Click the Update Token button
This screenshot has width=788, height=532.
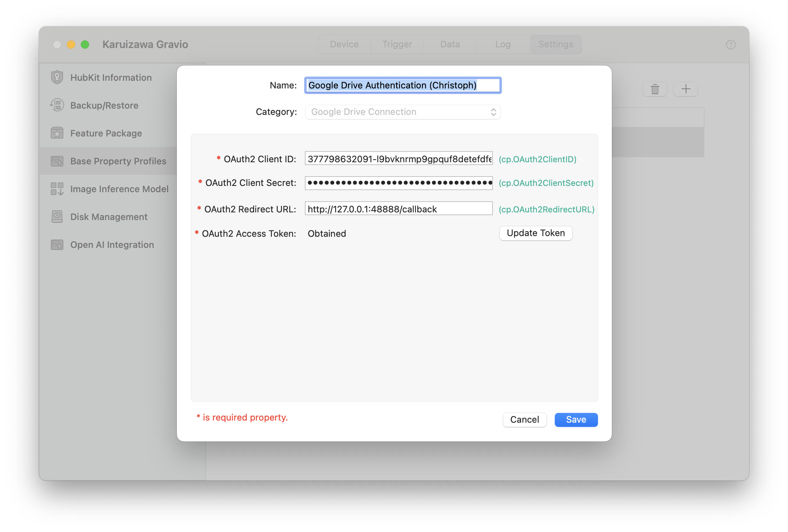pyautogui.click(x=536, y=233)
